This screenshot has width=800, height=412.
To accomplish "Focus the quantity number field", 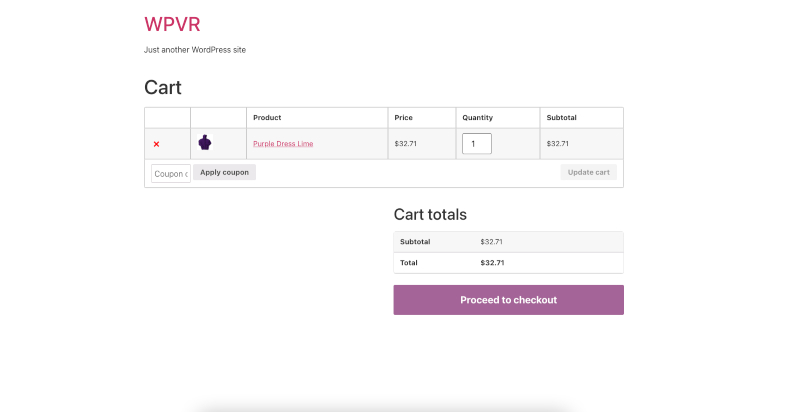I will pyautogui.click(x=476, y=144).
